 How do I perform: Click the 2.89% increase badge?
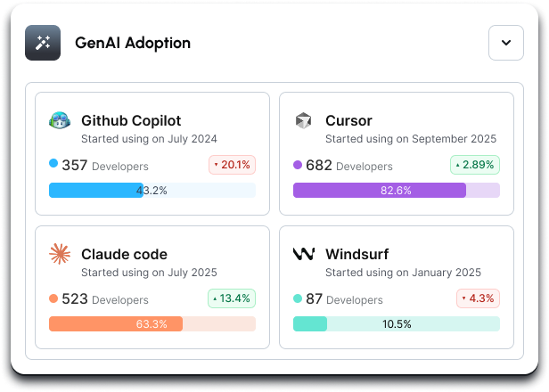coord(475,165)
